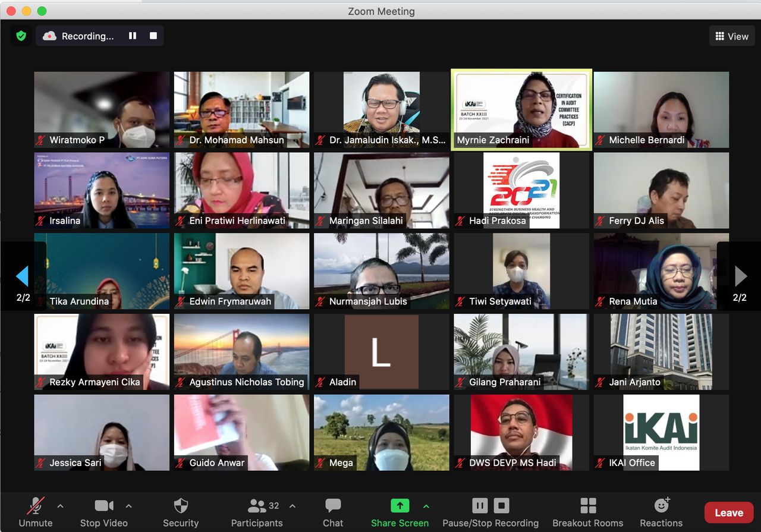Stop the camera video
761x532 pixels.
[104, 512]
